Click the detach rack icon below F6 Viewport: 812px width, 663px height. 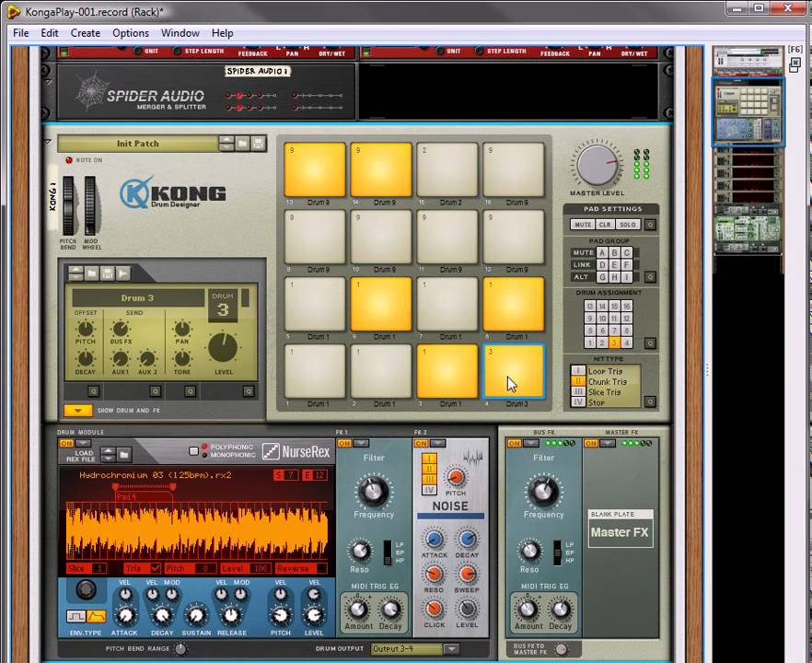click(795, 65)
